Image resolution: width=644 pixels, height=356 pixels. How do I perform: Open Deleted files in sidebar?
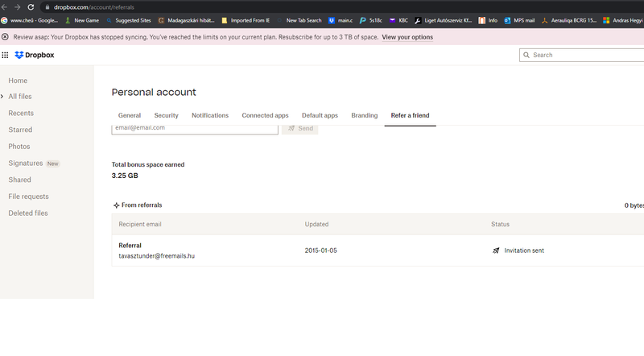[x=28, y=213]
